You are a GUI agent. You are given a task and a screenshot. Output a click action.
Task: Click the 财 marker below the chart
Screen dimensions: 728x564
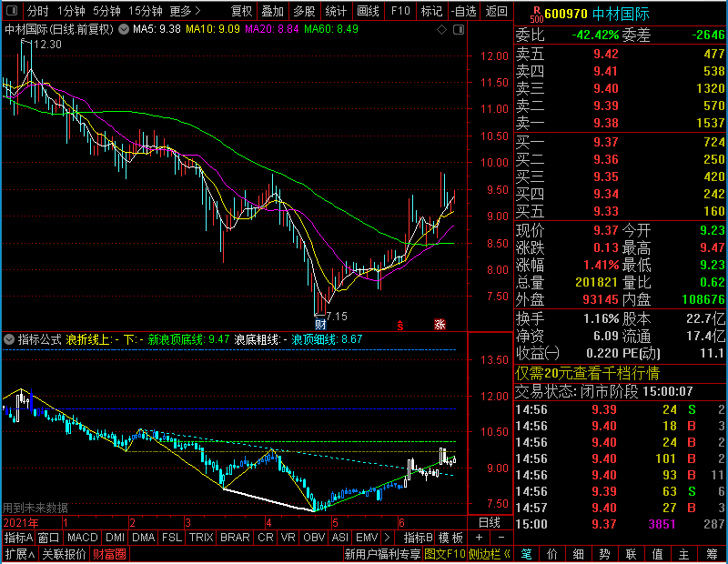pos(320,324)
